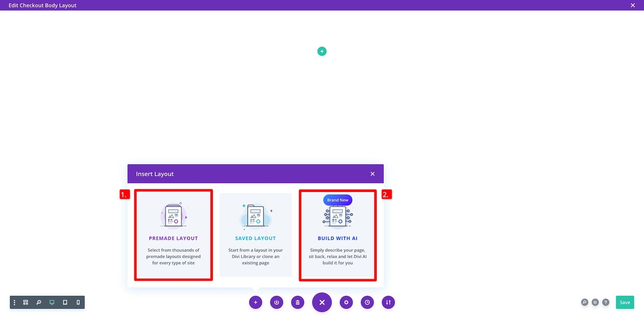The height and width of the screenshot is (317, 644).
Task: Click the gray search icon near Save
Action: pyautogui.click(x=585, y=302)
